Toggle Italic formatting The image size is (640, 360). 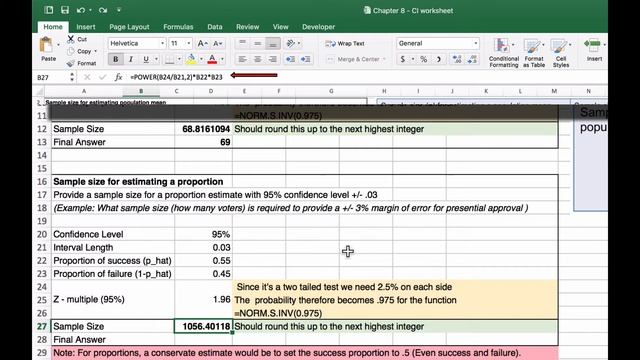point(131,59)
